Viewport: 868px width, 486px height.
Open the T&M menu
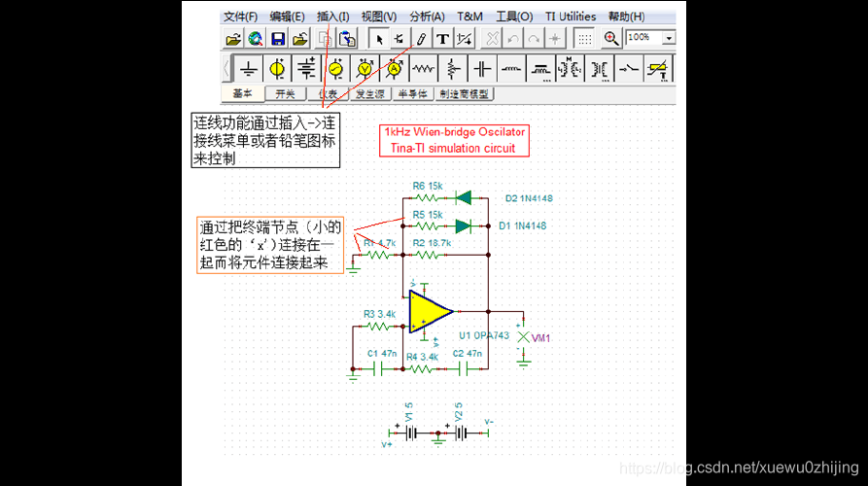470,17
